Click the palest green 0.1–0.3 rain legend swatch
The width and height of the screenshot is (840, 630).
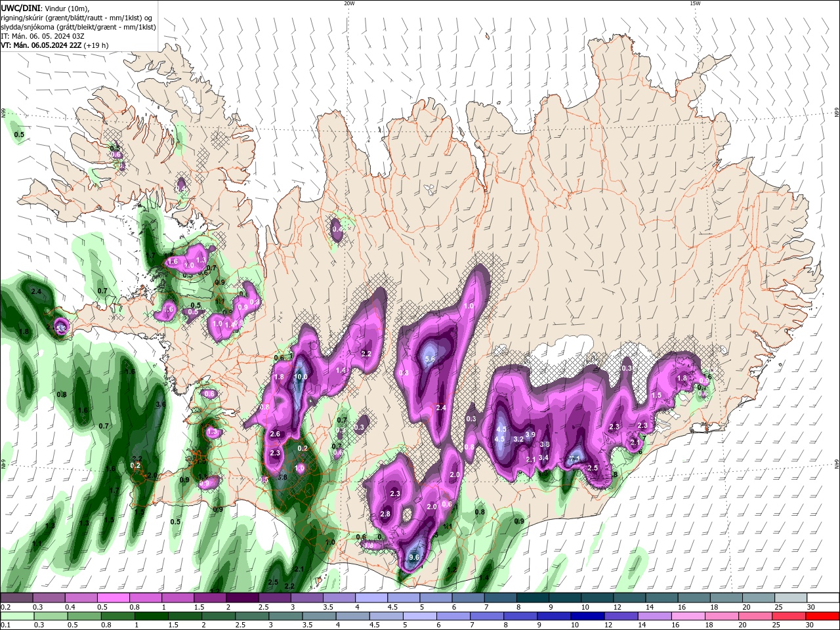tap(16, 616)
